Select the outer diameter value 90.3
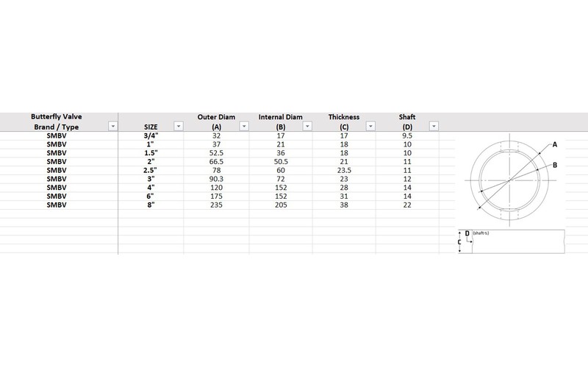This screenshot has width=588, height=368. pos(216,180)
